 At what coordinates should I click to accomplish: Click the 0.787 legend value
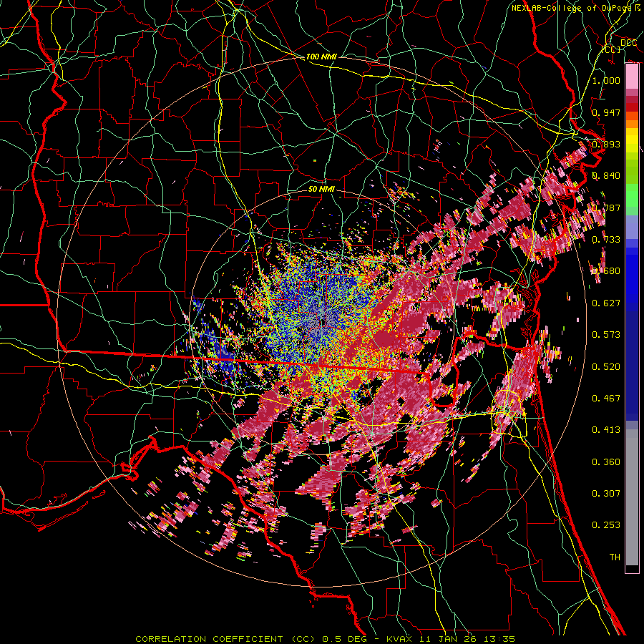pyautogui.click(x=606, y=208)
